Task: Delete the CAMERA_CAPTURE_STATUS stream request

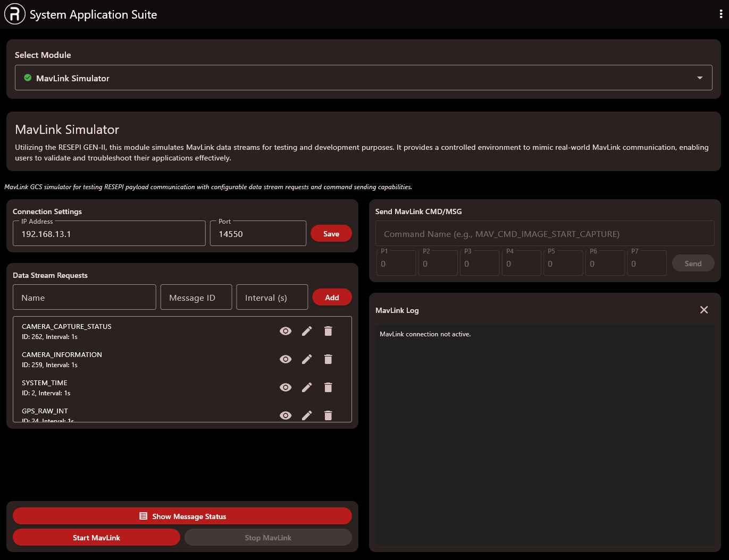Action: click(x=328, y=331)
